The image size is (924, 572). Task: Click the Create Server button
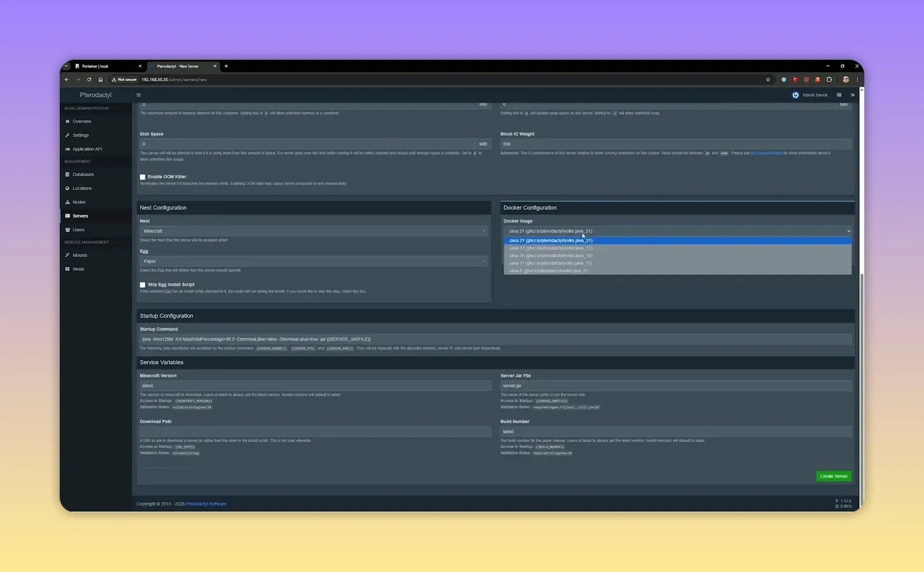pyautogui.click(x=833, y=476)
